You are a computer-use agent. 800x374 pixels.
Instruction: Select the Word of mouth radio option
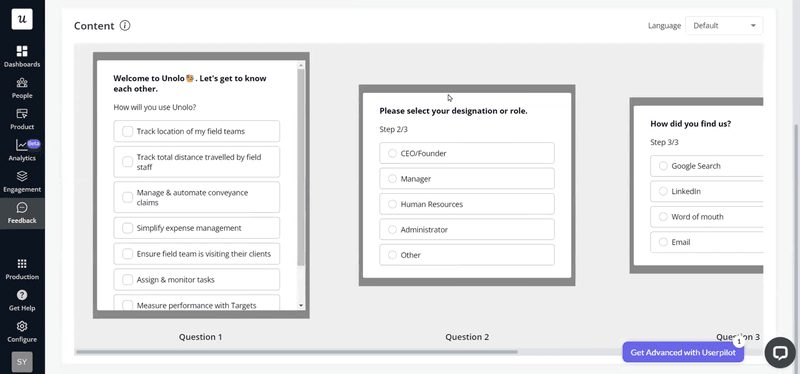(663, 216)
